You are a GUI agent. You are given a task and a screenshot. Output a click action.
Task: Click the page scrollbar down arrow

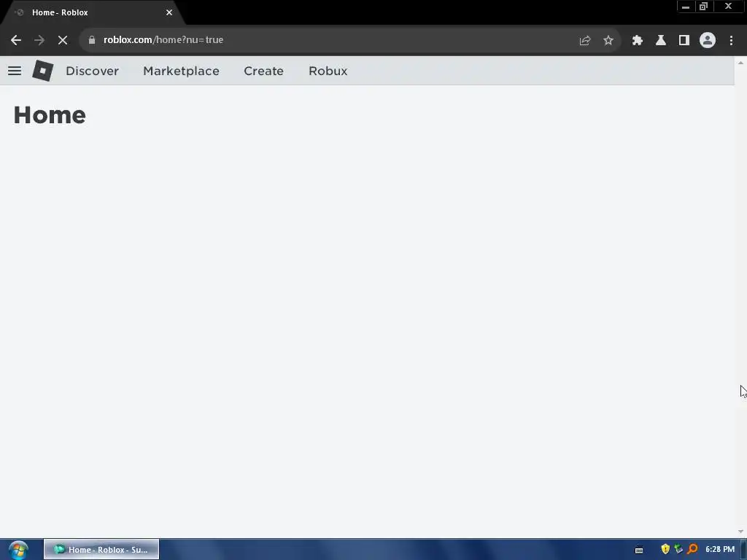(x=740, y=532)
